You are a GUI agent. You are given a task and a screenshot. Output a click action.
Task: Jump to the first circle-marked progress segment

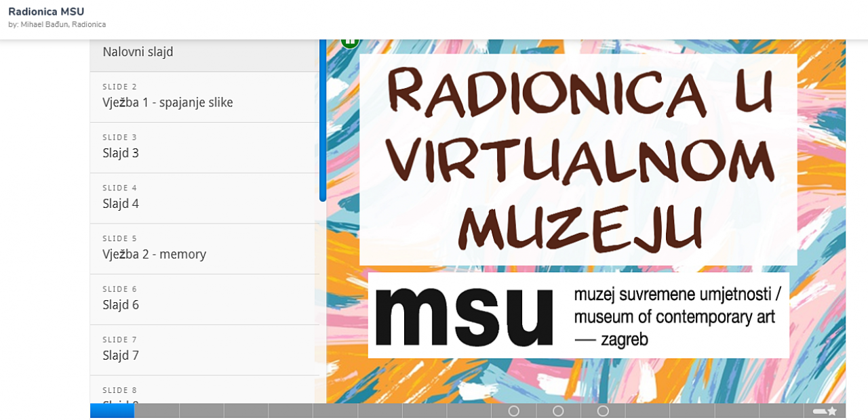click(x=514, y=411)
